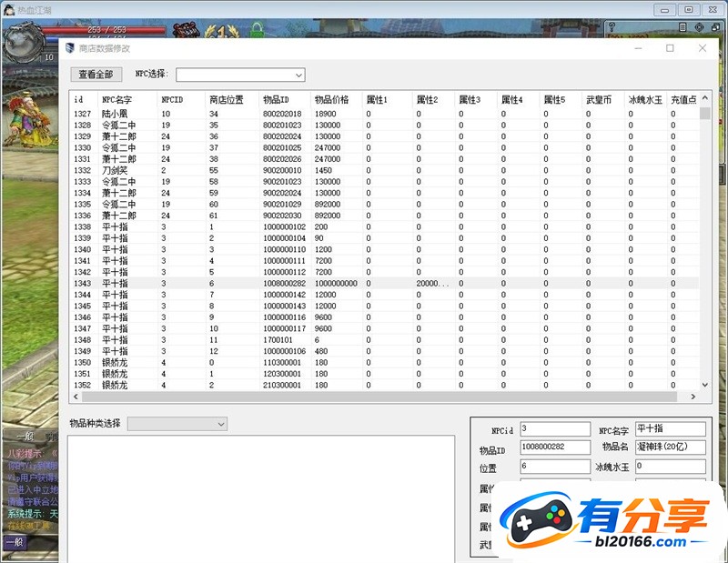Screen dimensions: 728x563
Task: Click the 武皇币 column header
Action: point(603,99)
